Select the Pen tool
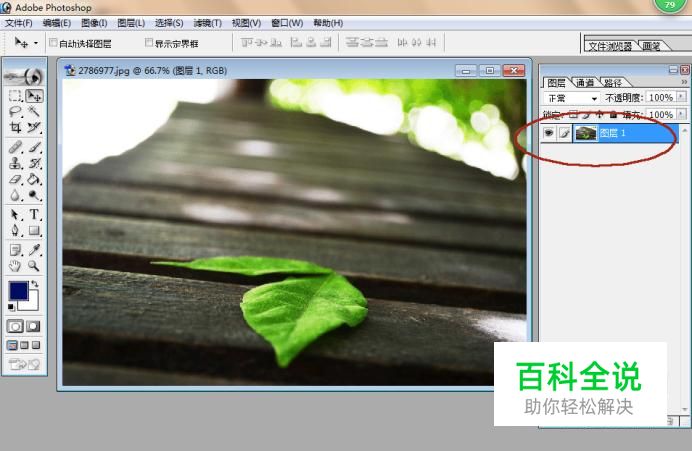Image resolution: width=692 pixels, height=451 pixels. pyautogui.click(x=15, y=230)
